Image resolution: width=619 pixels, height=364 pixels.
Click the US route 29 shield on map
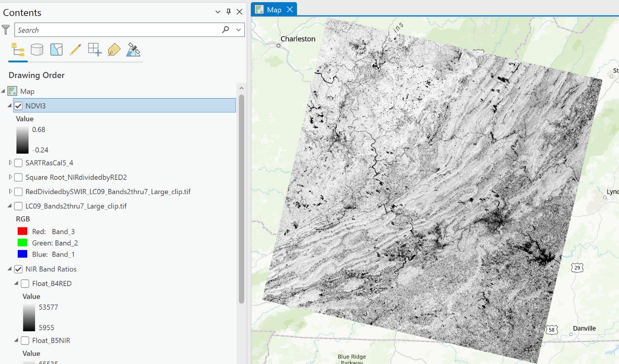pos(577,268)
